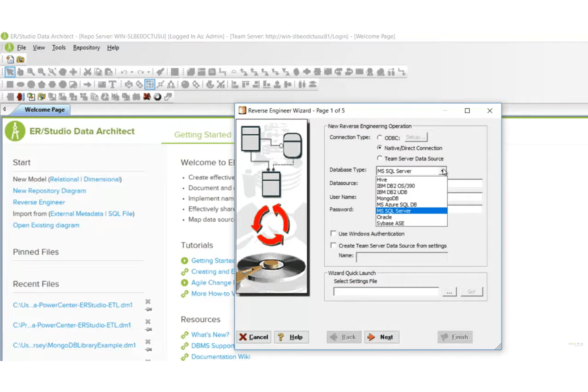The image size is (588, 392).
Task: Check Create Team Server Data Source from settings
Action: point(333,245)
